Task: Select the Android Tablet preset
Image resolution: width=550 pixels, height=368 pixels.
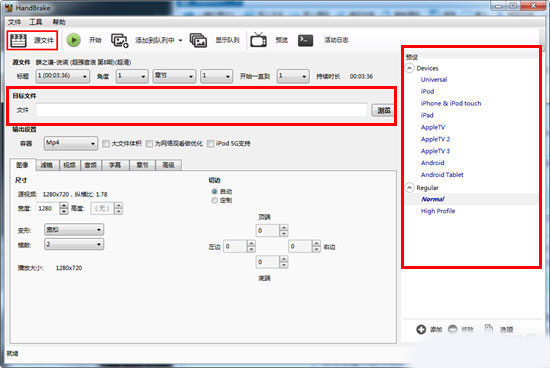Action: point(442,175)
